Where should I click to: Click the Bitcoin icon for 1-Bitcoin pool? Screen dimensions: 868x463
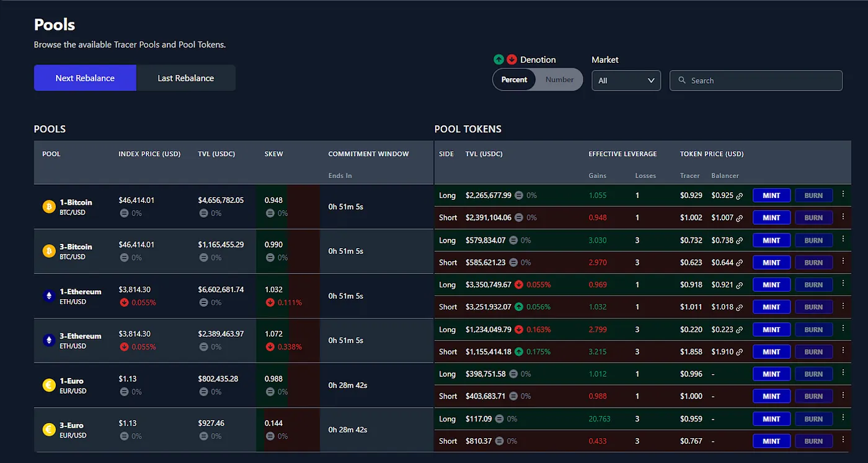(49, 207)
